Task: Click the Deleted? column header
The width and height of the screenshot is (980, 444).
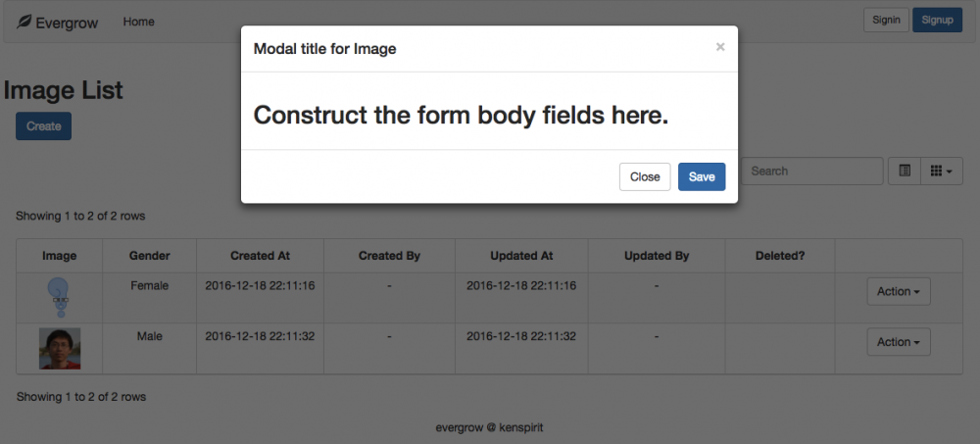Action: (779, 256)
